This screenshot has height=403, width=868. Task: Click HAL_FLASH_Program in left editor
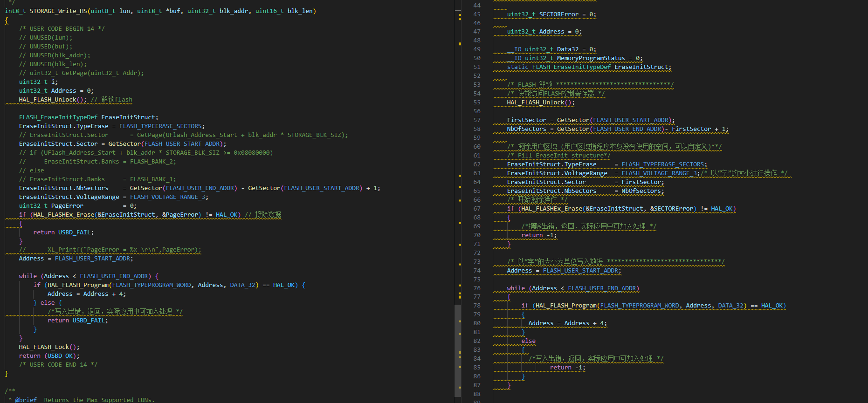[x=78, y=285]
